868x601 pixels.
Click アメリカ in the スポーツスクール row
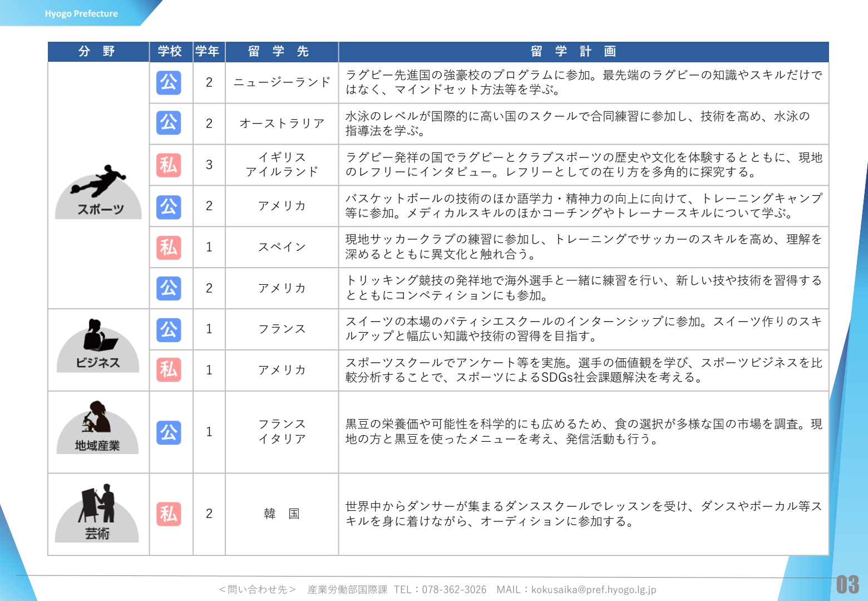[x=282, y=370]
